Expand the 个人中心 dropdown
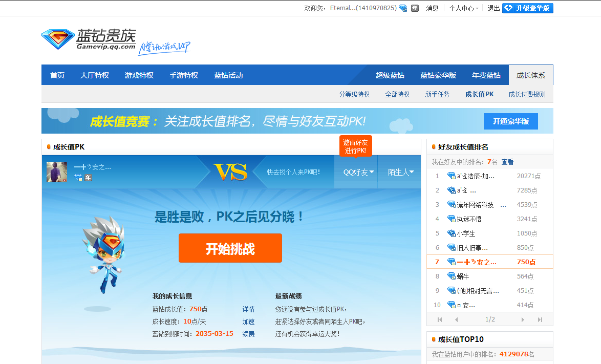This screenshot has height=364, width=601. tap(464, 8)
